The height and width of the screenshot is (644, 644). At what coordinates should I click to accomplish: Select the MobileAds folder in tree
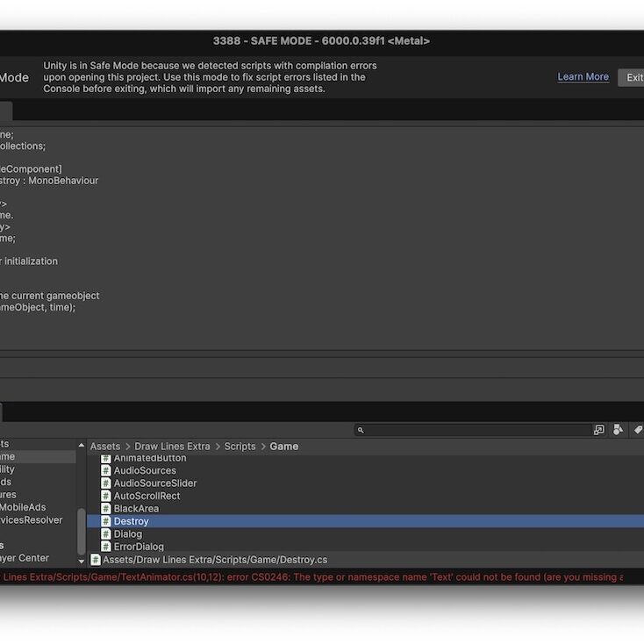tap(23, 507)
